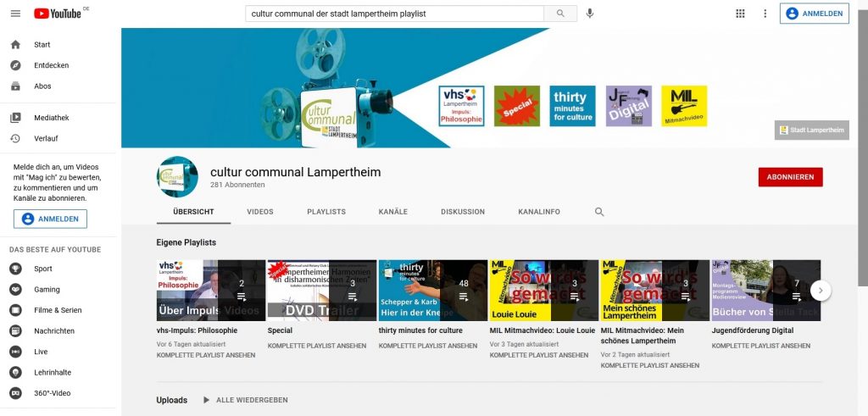868x416 pixels.
Task: Open the hamburger guide menu
Action: click(x=15, y=14)
